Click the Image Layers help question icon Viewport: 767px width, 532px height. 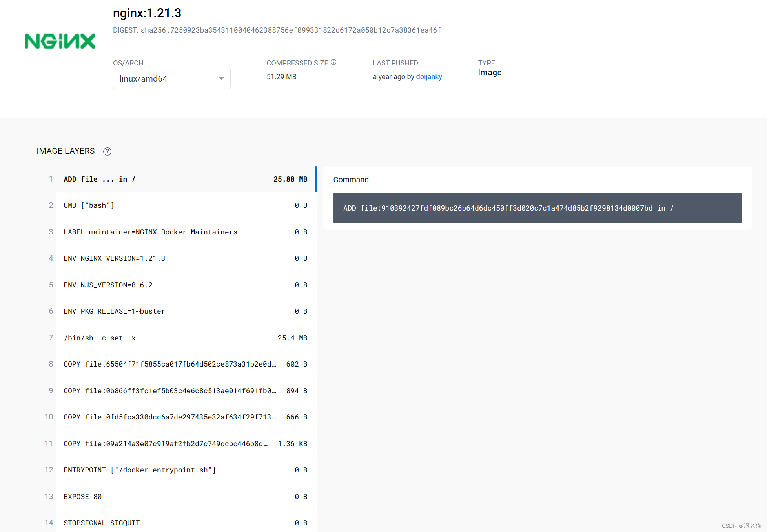107,151
